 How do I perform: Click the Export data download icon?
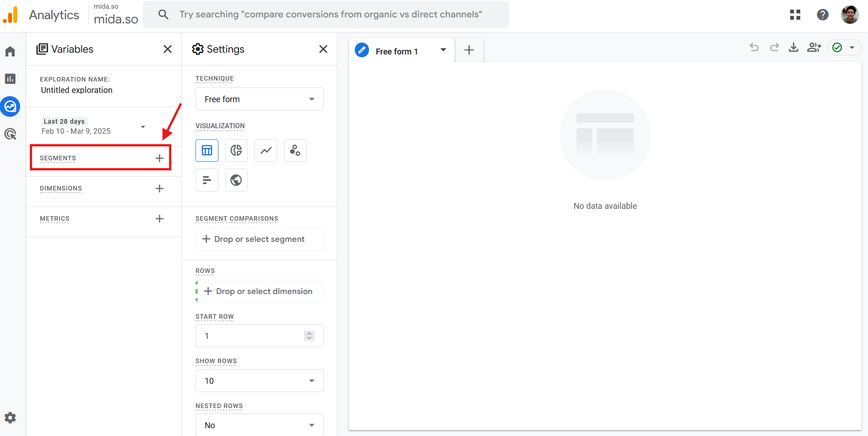coord(794,47)
